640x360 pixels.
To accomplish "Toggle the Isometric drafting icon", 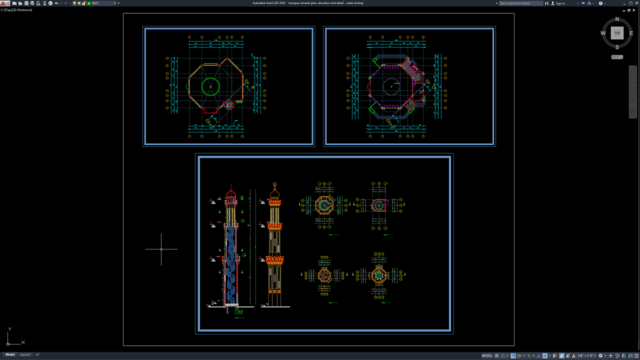I will click(x=529, y=356).
